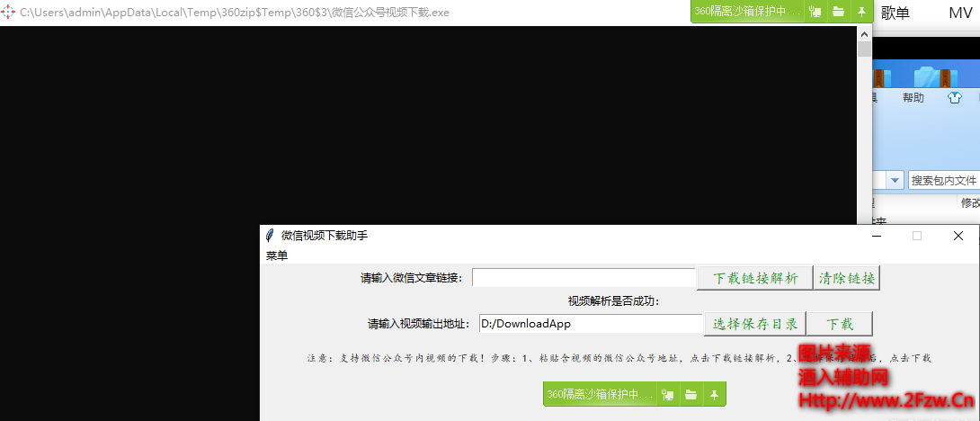Click the 下载链接解析 button
The width and height of the screenshot is (980, 421).
755,278
